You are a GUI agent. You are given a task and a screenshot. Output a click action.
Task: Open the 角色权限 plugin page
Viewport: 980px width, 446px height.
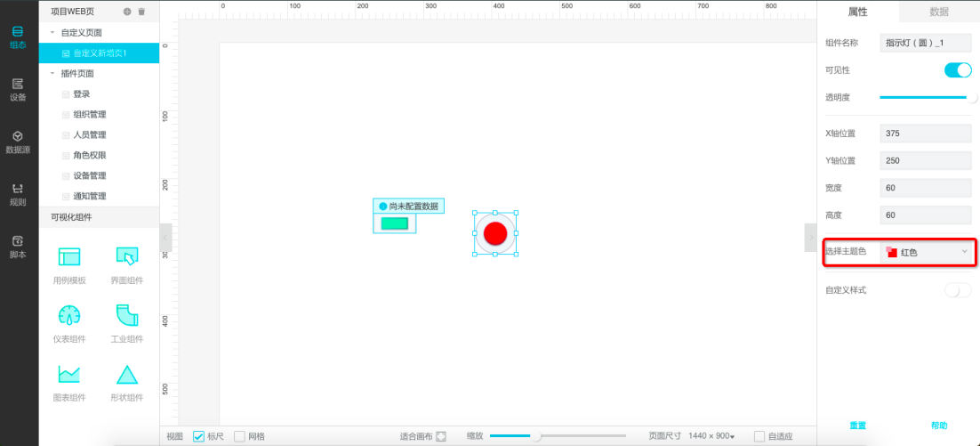pos(90,155)
